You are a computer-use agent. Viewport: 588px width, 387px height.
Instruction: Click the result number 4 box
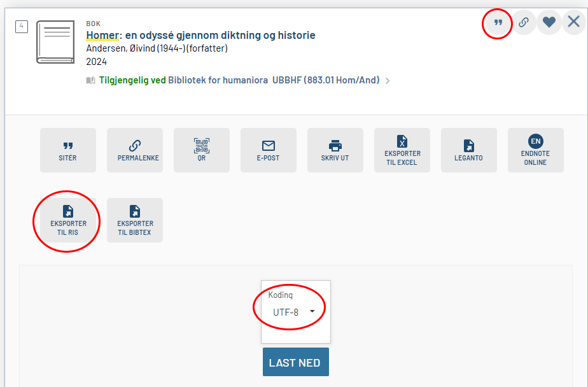click(22, 27)
